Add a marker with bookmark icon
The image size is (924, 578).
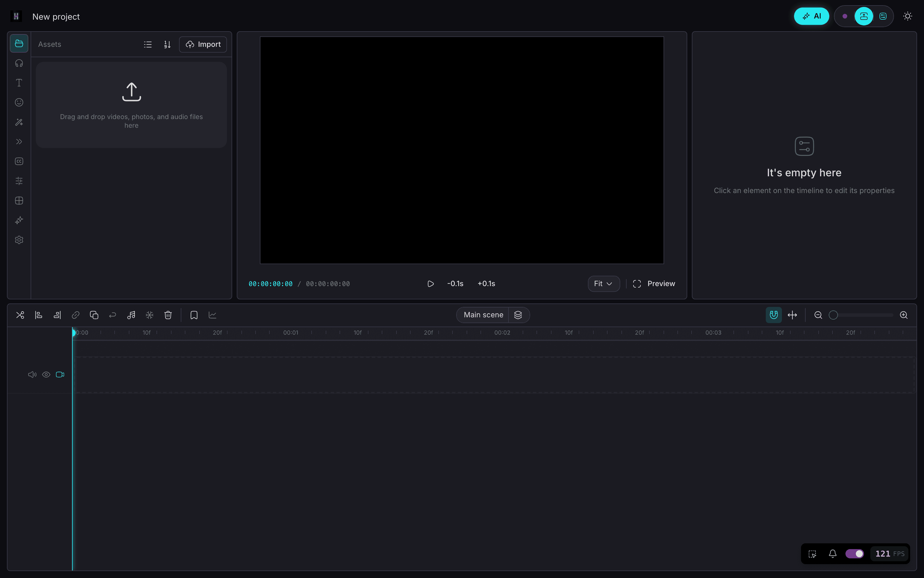pyautogui.click(x=194, y=315)
